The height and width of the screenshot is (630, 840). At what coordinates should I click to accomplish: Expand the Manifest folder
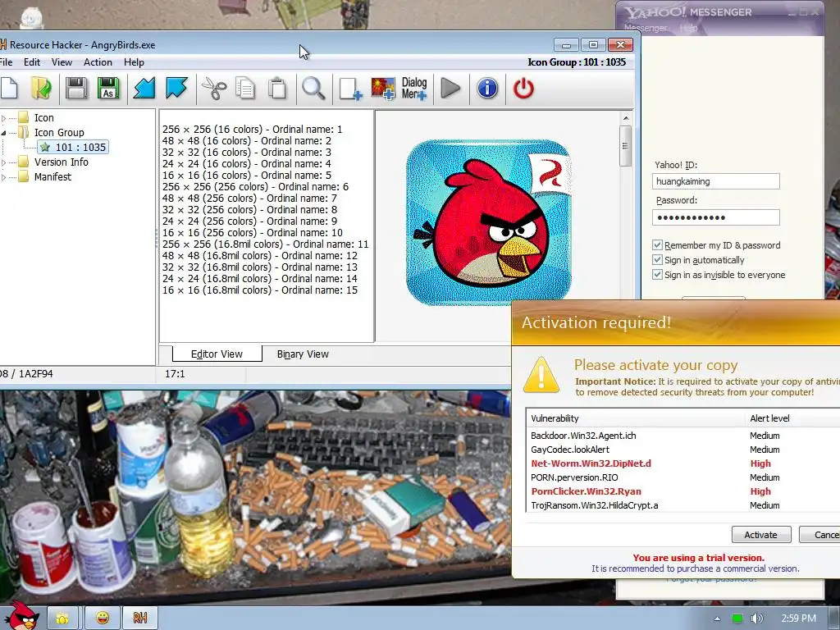coord(4,177)
